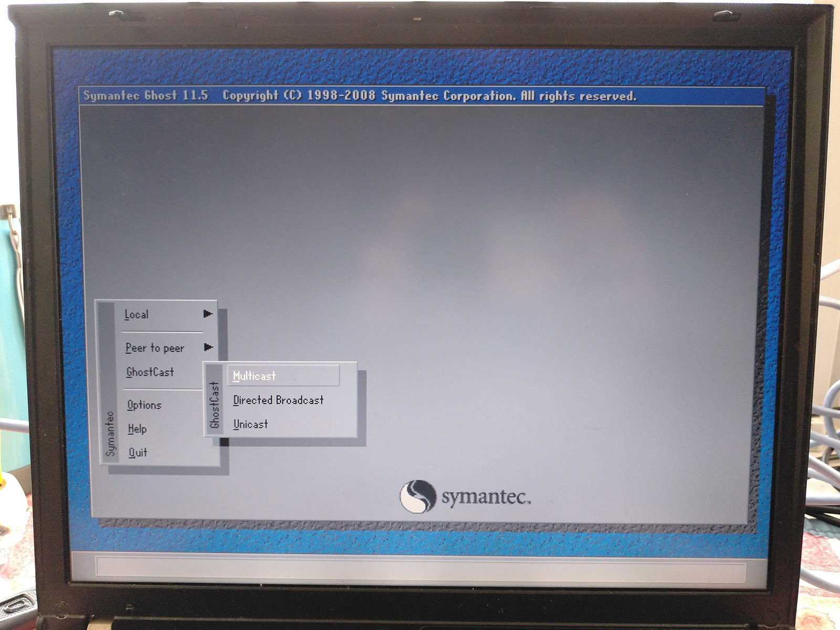The width and height of the screenshot is (840, 630).
Task: Select GhostCast in the main menu
Action: point(150,372)
